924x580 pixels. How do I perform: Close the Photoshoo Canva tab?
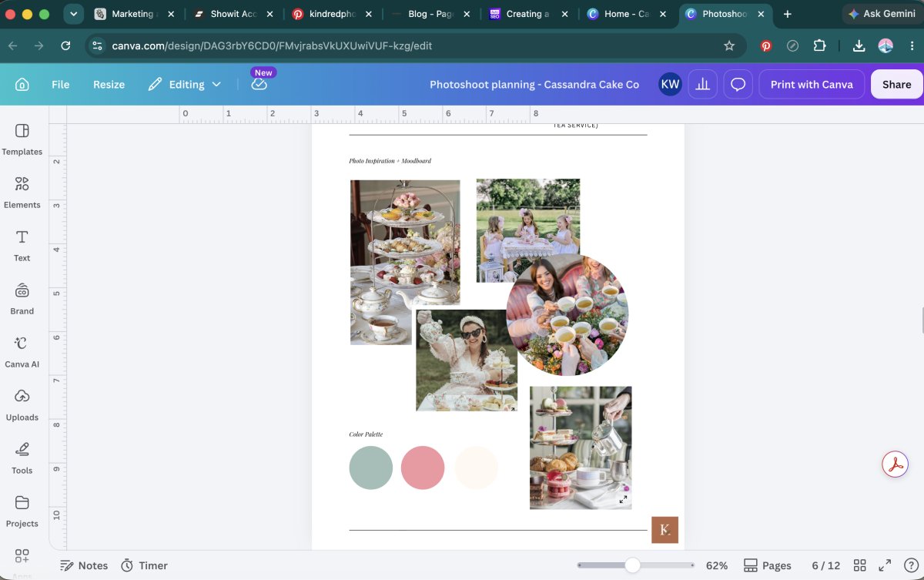coord(762,14)
